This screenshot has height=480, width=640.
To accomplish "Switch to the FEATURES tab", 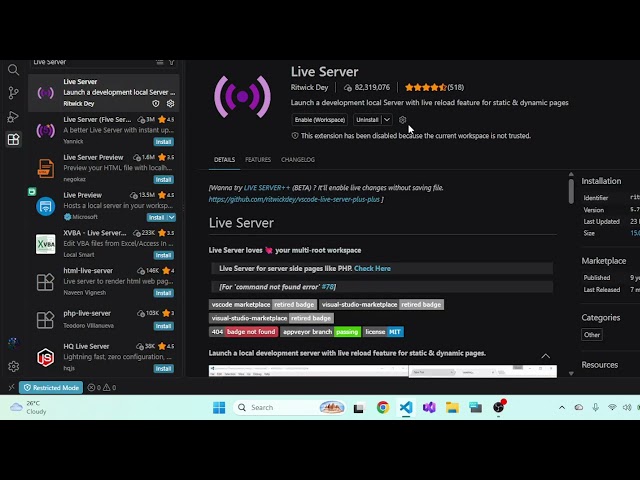I will pos(258,160).
